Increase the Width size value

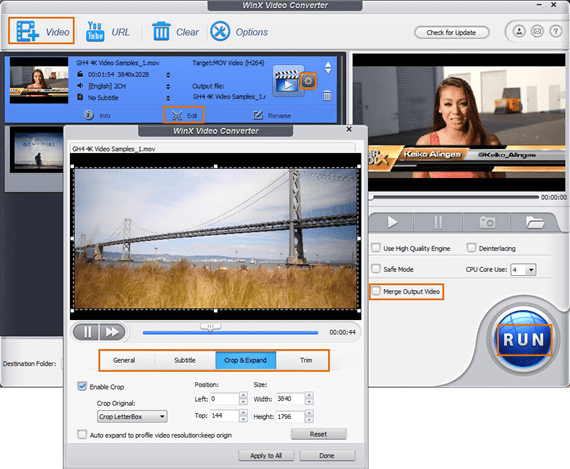click(309, 396)
